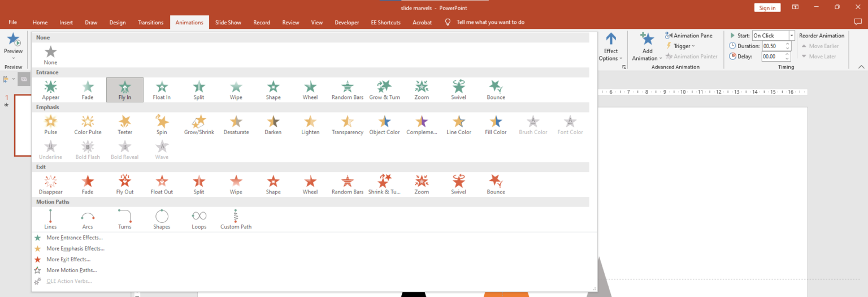Apply the Bounce entrance effect
The width and height of the screenshot is (868, 297).
click(x=496, y=90)
